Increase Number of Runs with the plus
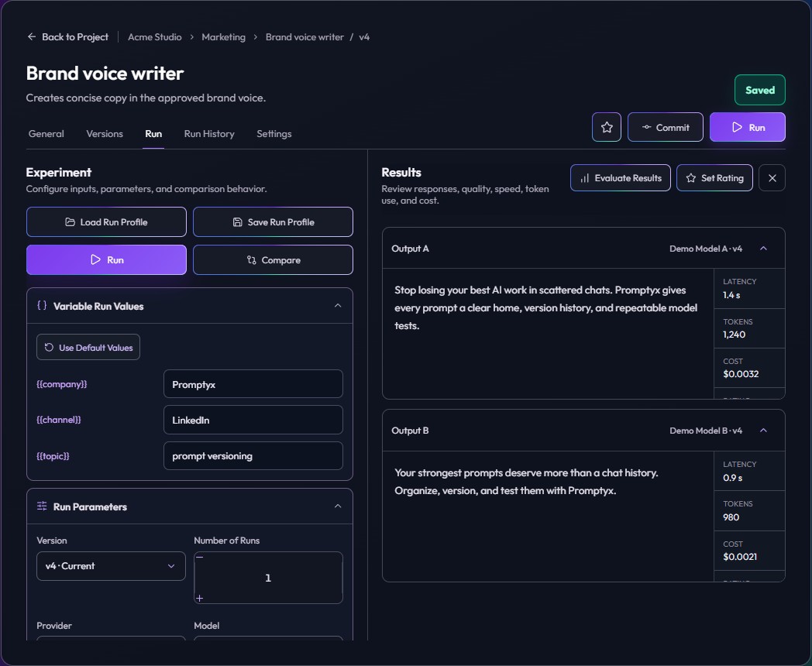This screenshot has width=812, height=666. [199, 598]
